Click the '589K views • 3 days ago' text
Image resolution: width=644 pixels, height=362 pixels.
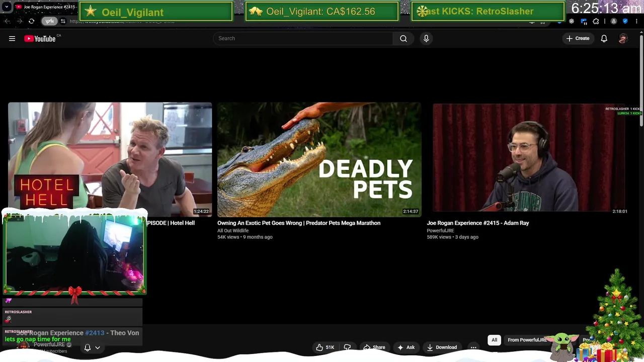click(x=453, y=237)
